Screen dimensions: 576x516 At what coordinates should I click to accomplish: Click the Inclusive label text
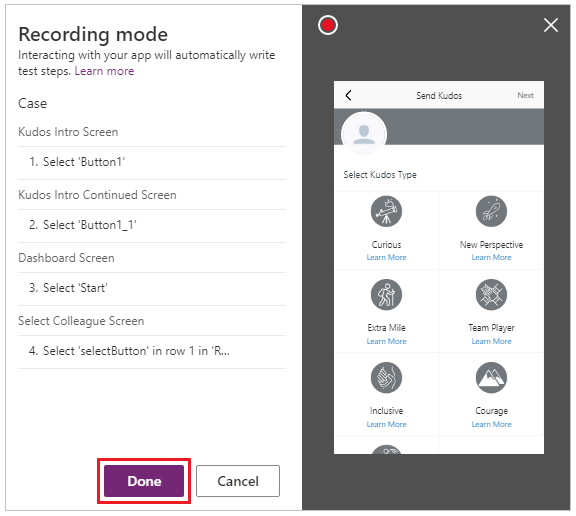point(386,411)
